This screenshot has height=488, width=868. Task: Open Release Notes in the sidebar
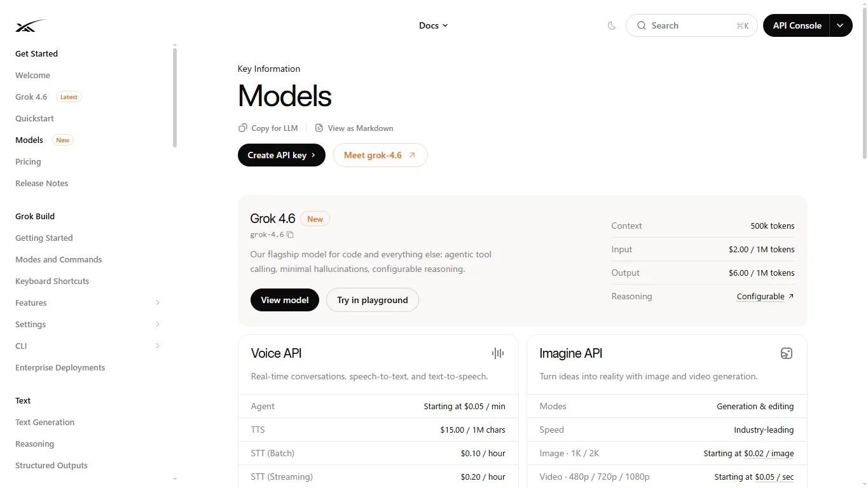tap(41, 183)
